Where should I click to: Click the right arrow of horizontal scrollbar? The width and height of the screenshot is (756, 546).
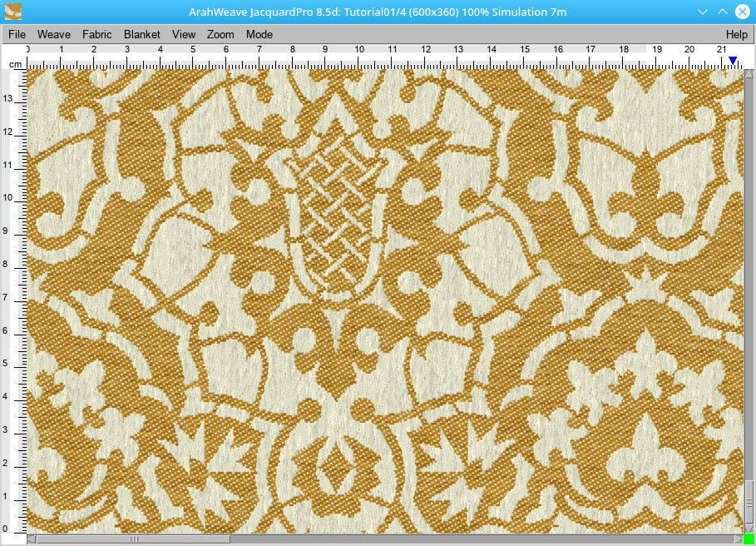[x=739, y=539]
